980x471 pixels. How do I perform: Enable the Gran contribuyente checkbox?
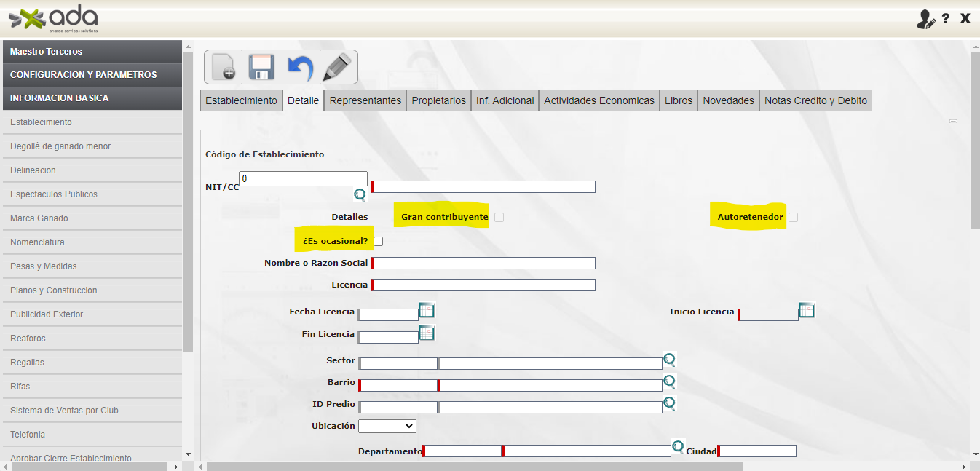click(x=499, y=217)
